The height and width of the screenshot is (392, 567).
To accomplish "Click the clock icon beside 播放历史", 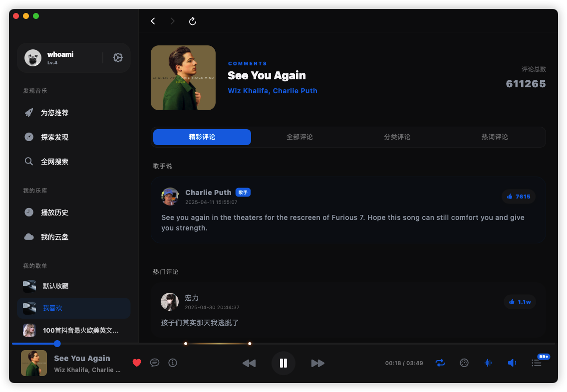I will pyautogui.click(x=29, y=212).
